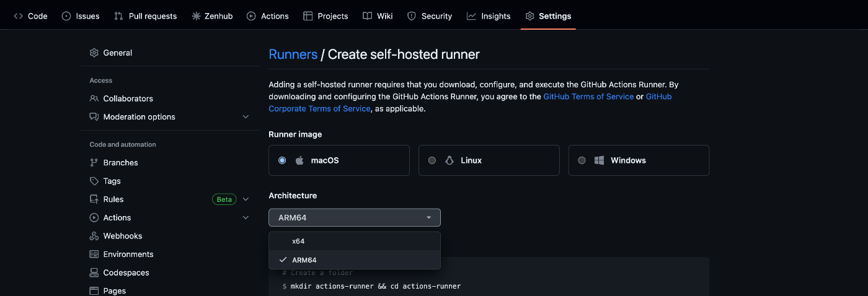The image size is (868, 296).
Task: Click the Collaborators people icon
Action: point(94,98)
